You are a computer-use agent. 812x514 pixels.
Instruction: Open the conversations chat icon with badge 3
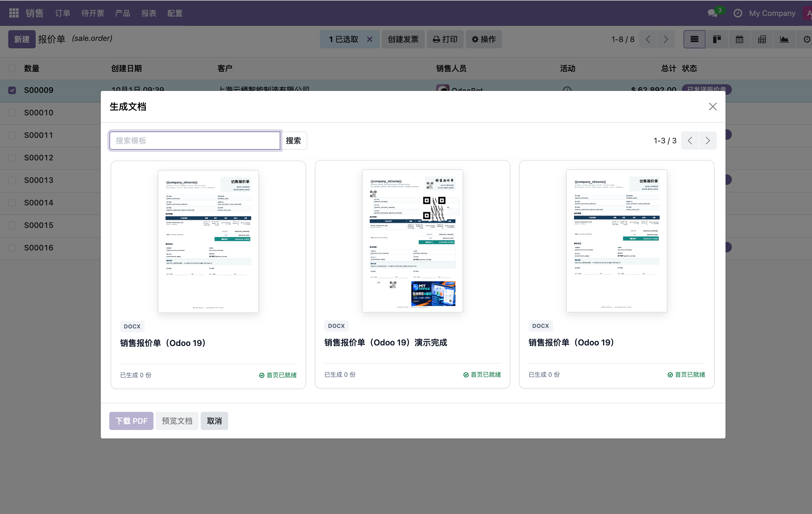coord(713,13)
